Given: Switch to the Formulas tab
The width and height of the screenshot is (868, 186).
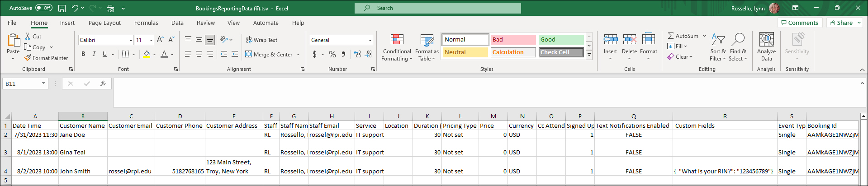Looking at the screenshot, I should (x=146, y=23).
